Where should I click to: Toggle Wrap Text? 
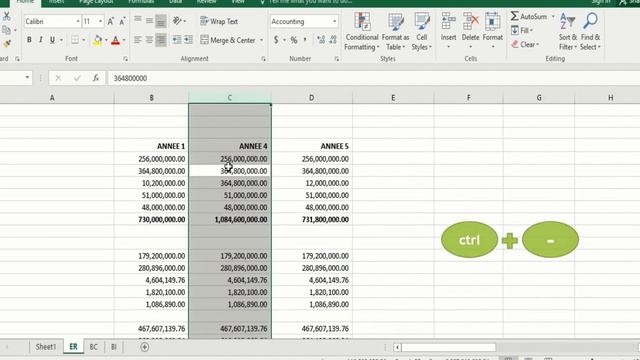coord(219,21)
